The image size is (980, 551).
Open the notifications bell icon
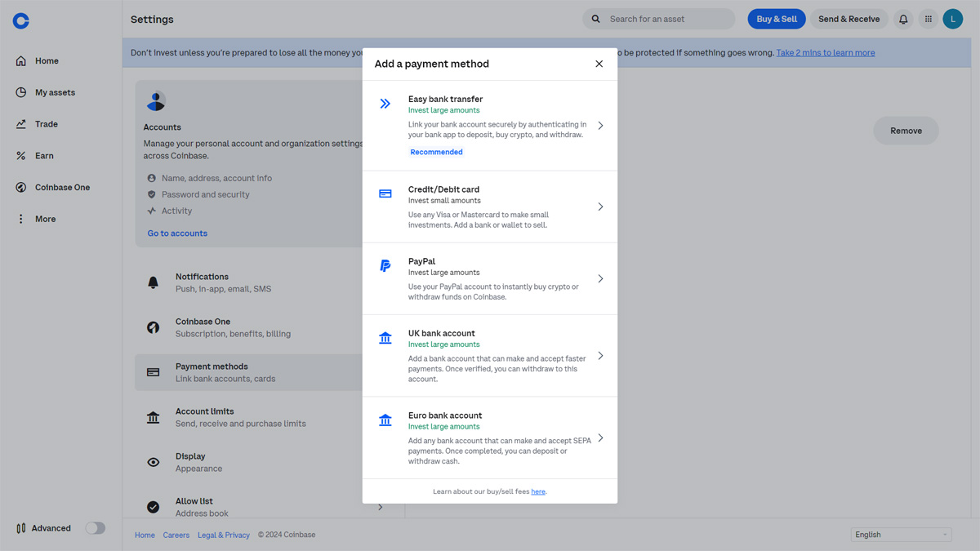pos(903,19)
